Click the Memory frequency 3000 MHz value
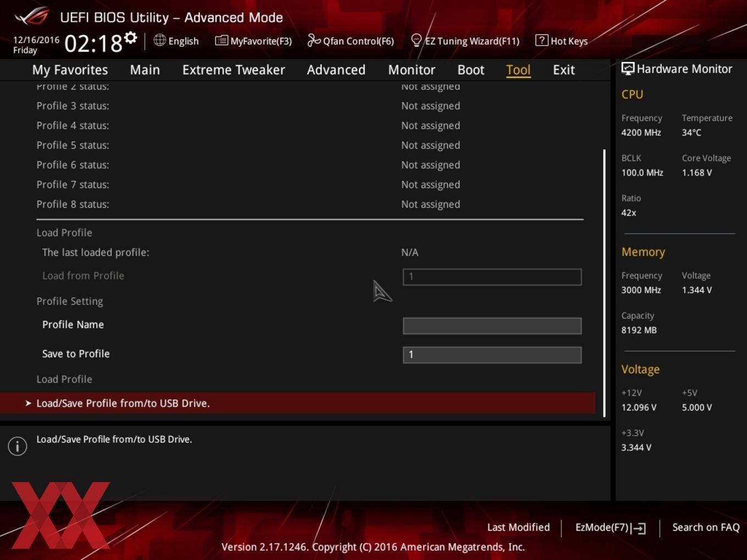 pyautogui.click(x=641, y=290)
